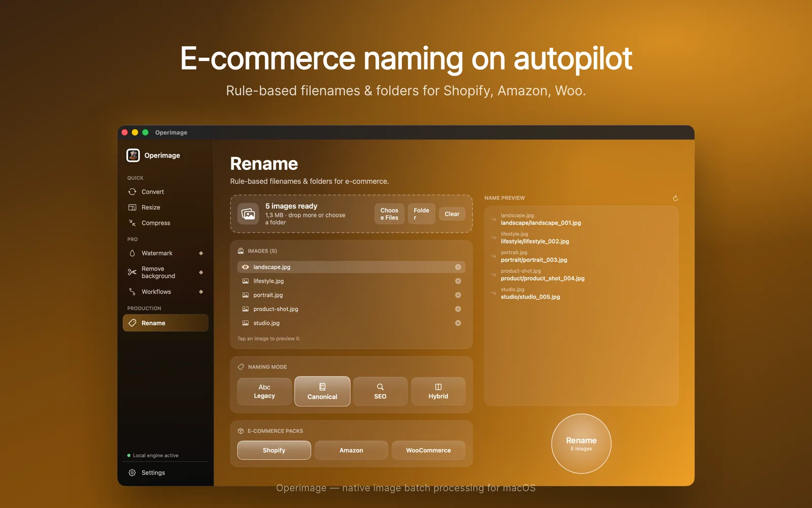The width and height of the screenshot is (812, 508).
Task: Toggle preview eye icon for landscape.jpg
Action: [246, 267]
